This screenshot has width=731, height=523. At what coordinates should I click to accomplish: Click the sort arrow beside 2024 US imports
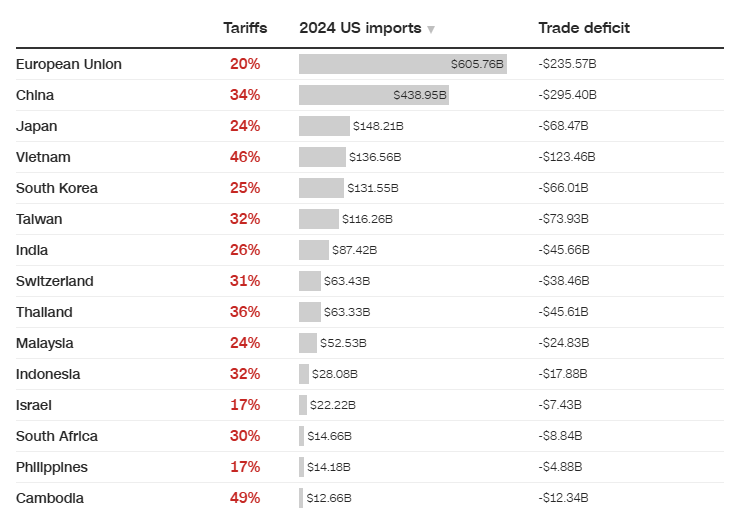point(431,30)
